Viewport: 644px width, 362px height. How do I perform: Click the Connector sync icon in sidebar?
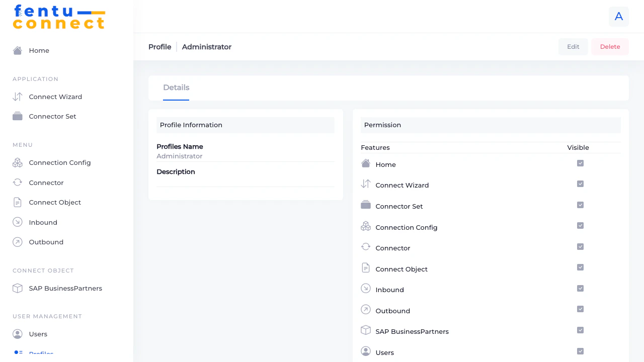pos(18,183)
